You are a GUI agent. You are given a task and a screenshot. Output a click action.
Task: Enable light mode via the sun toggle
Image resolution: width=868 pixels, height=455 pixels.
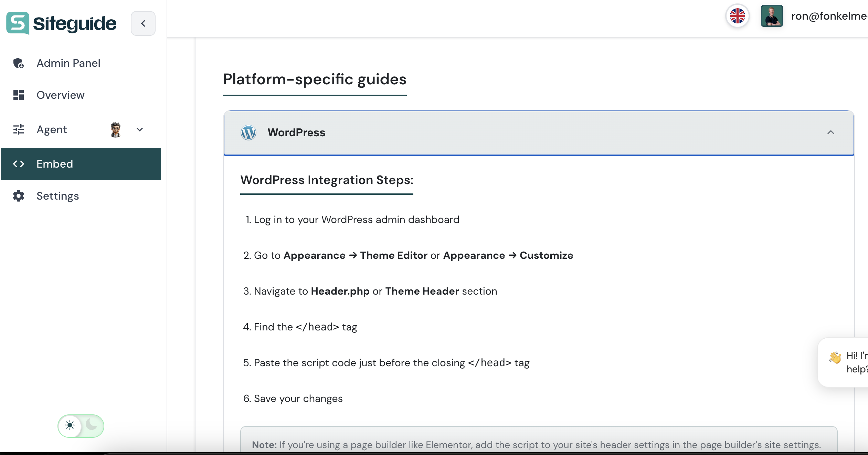[70, 426]
